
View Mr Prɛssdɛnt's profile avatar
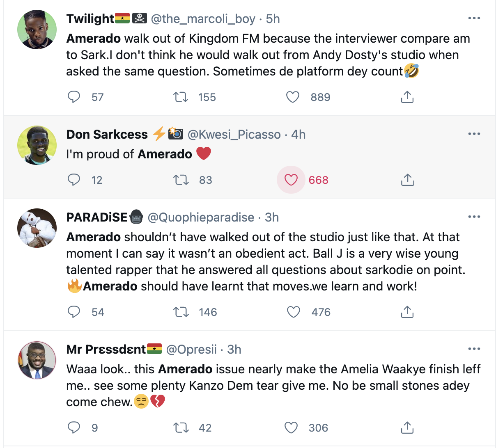(x=37, y=360)
